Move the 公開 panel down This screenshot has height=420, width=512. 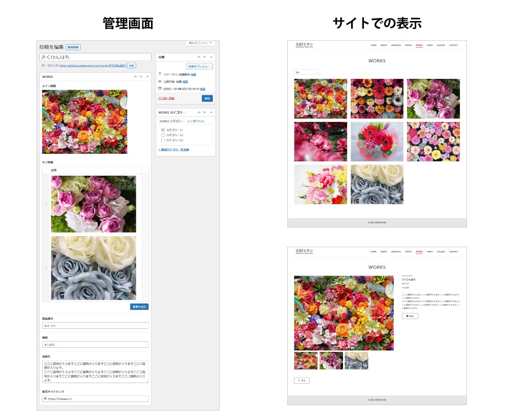point(205,57)
